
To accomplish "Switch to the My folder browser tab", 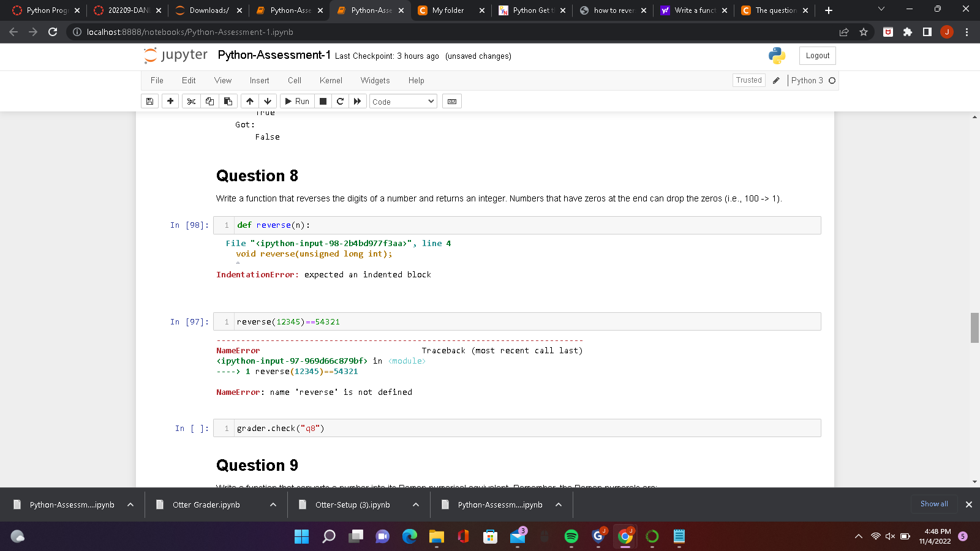I will click(451, 10).
